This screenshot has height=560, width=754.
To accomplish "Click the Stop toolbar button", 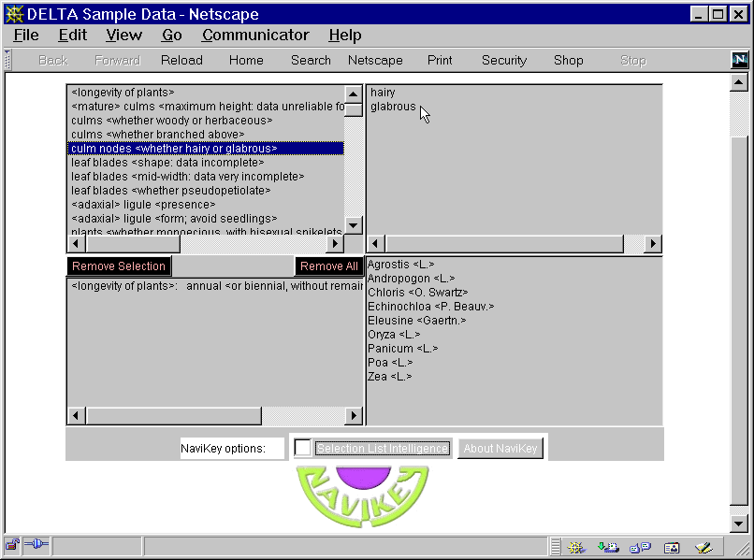I will click(632, 60).
